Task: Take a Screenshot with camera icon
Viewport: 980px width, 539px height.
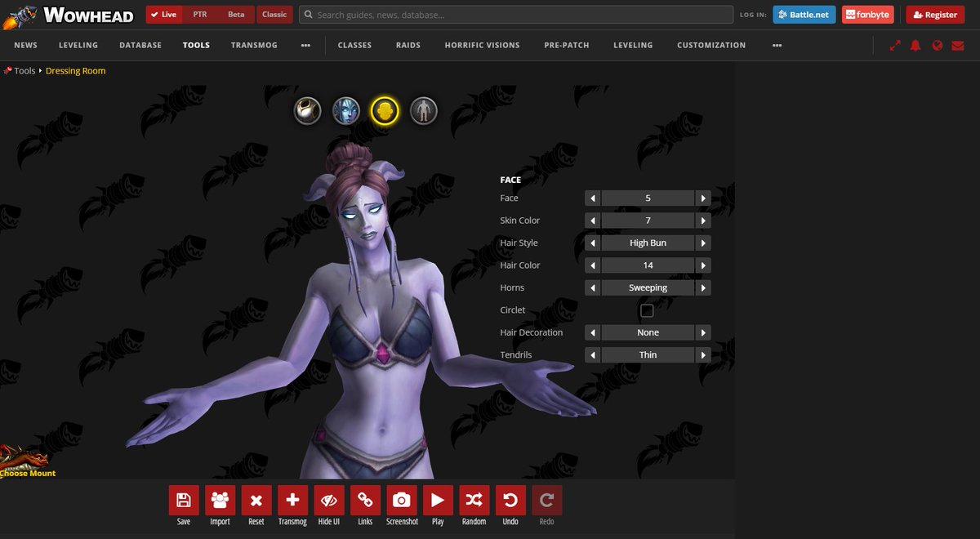Action: point(402,501)
